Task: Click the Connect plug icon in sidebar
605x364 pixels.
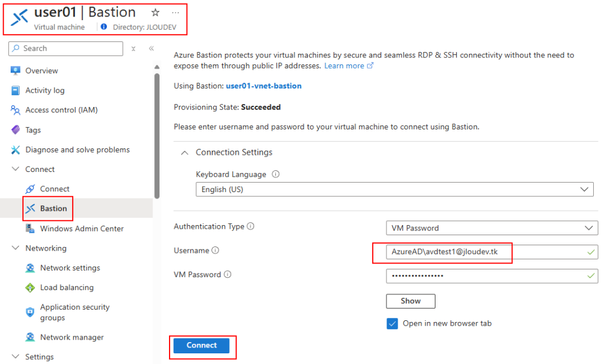Action: click(30, 188)
